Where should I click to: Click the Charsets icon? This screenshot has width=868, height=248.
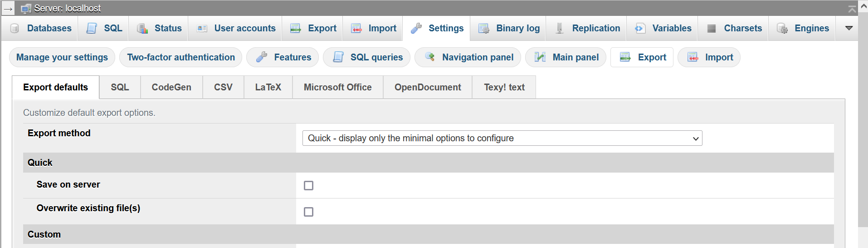712,28
